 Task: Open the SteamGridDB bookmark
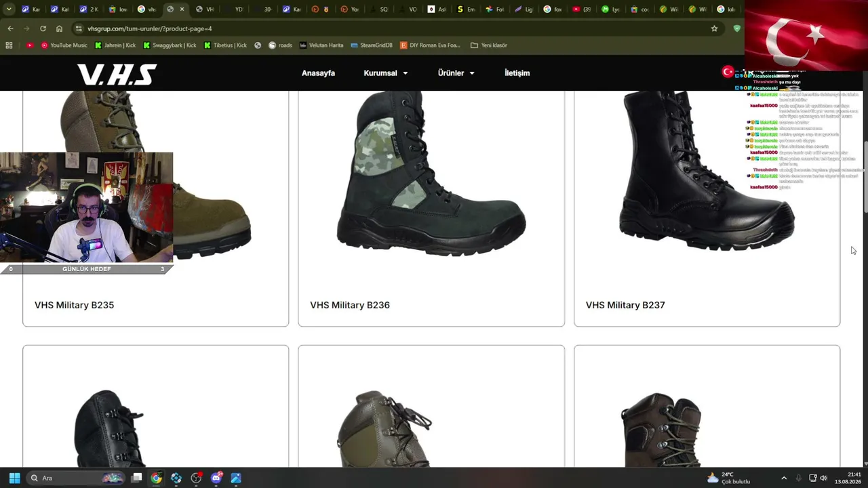point(371,45)
